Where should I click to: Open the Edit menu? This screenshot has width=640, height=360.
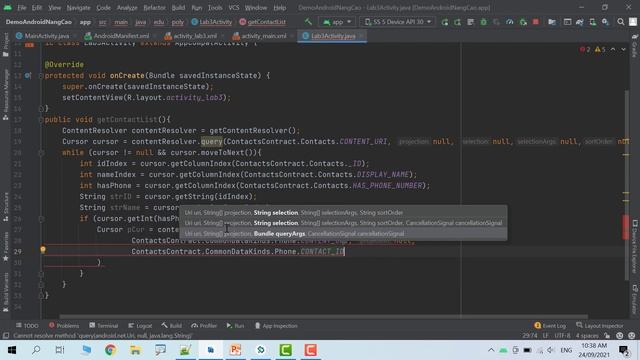pyautogui.click(x=37, y=8)
